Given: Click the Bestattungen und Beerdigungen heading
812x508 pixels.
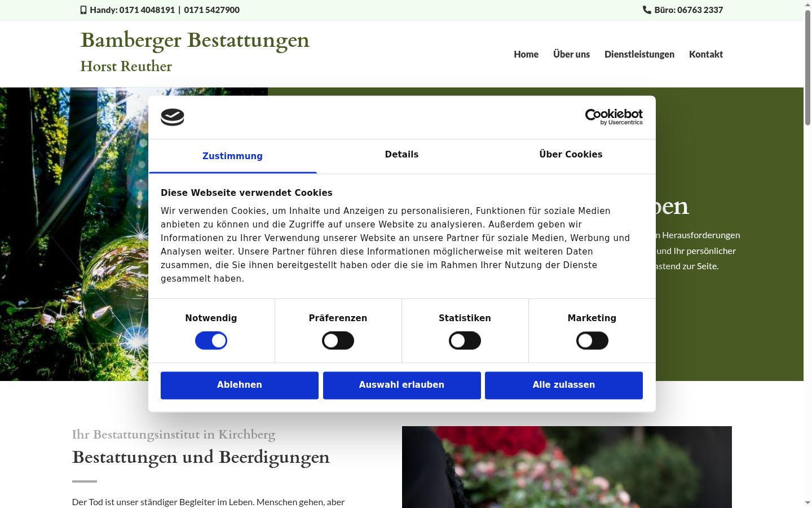Looking at the screenshot, I should 201,457.
